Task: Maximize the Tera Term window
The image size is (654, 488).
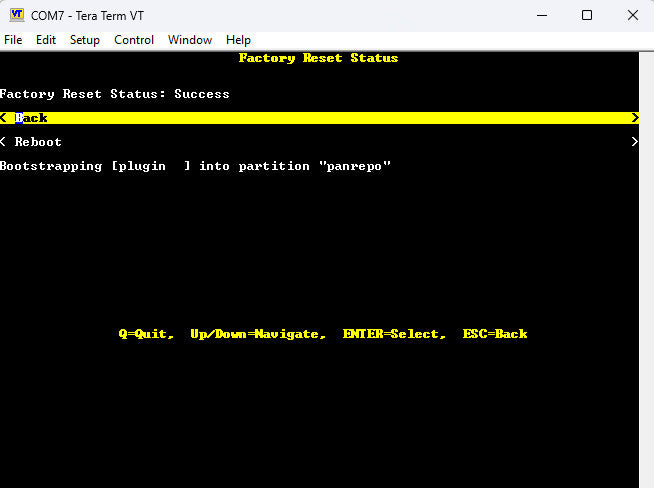Action: coord(587,15)
